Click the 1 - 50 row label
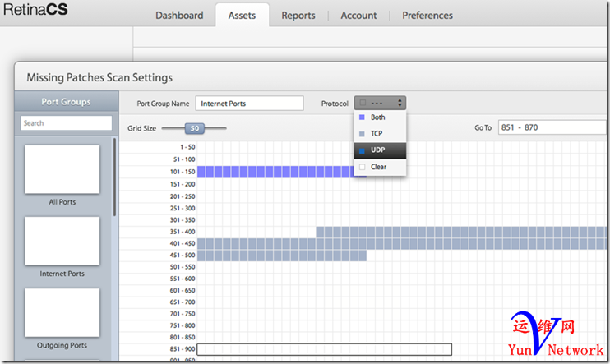 click(x=187, y=147)
